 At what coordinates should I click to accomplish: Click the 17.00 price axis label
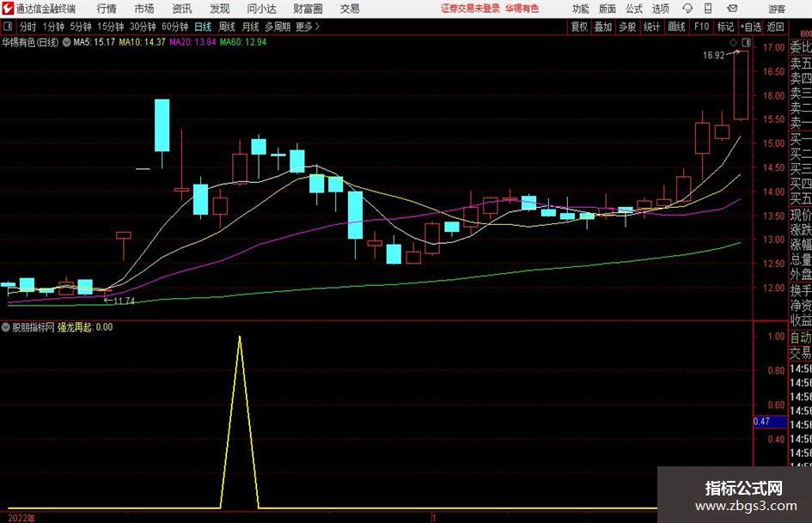pyautogui.click(x=773, y=47)
